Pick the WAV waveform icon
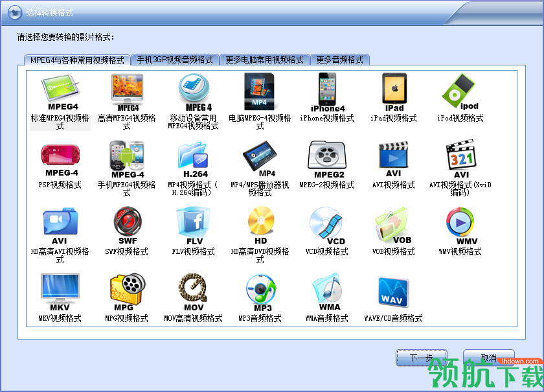544x392 pixels. [x=394, y=292]
